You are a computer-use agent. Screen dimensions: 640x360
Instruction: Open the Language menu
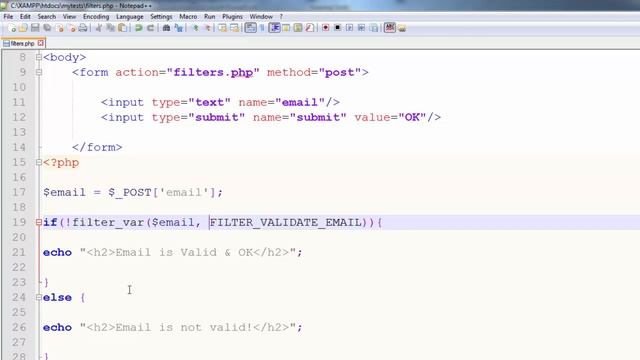coord(129,17)
